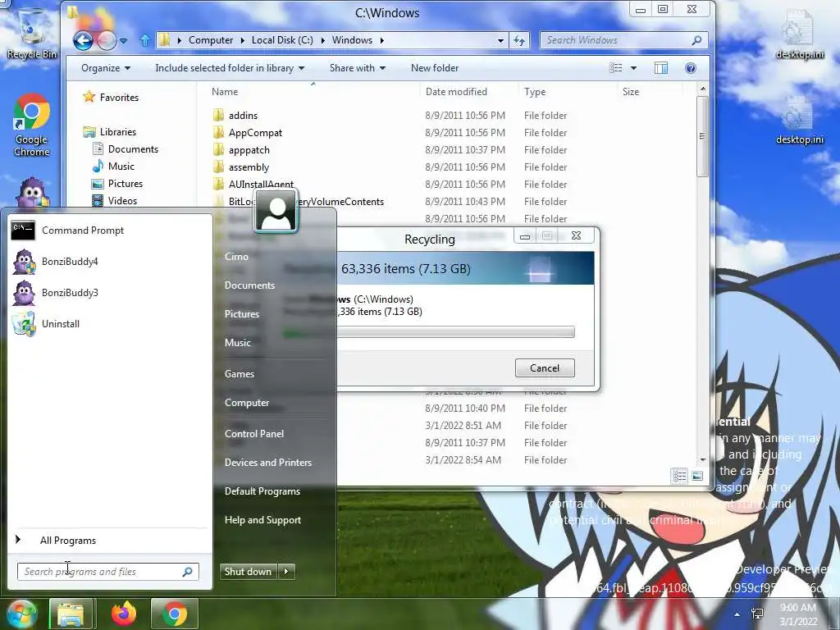Image resolution: width=840 pixels, height=630 pixels.
Task: Click the Search programs and files field
Action: (107, 572)
